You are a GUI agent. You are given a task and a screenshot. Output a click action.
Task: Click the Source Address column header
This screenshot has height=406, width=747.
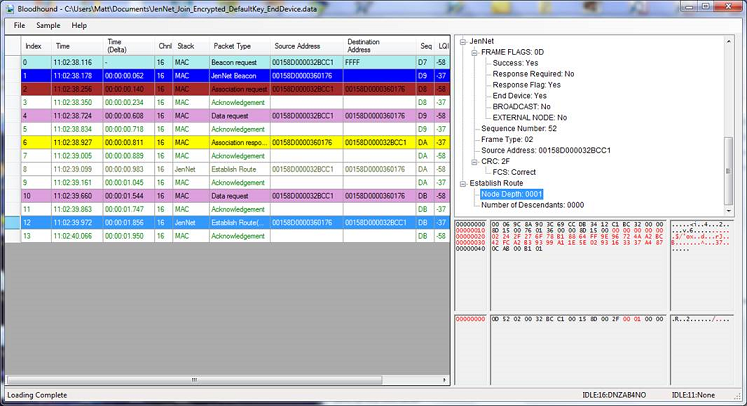[x=297, y=46]
